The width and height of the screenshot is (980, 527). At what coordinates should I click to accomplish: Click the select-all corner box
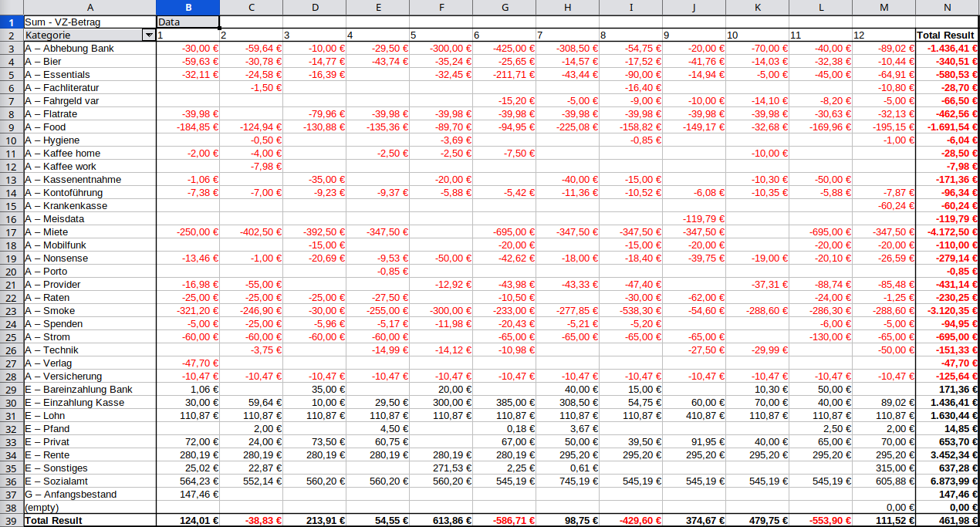pyautogui.click(x=12, y=7)
